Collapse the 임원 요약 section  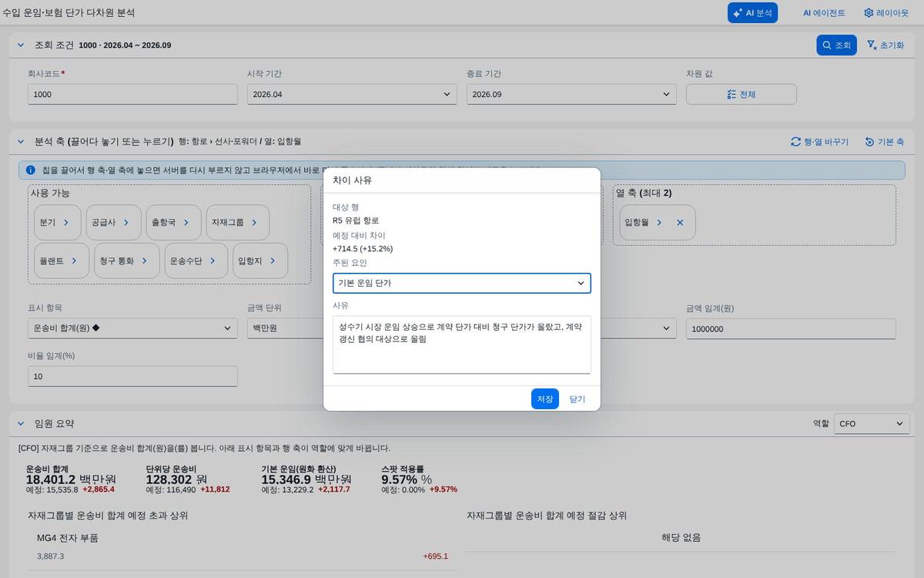[21, 424]
